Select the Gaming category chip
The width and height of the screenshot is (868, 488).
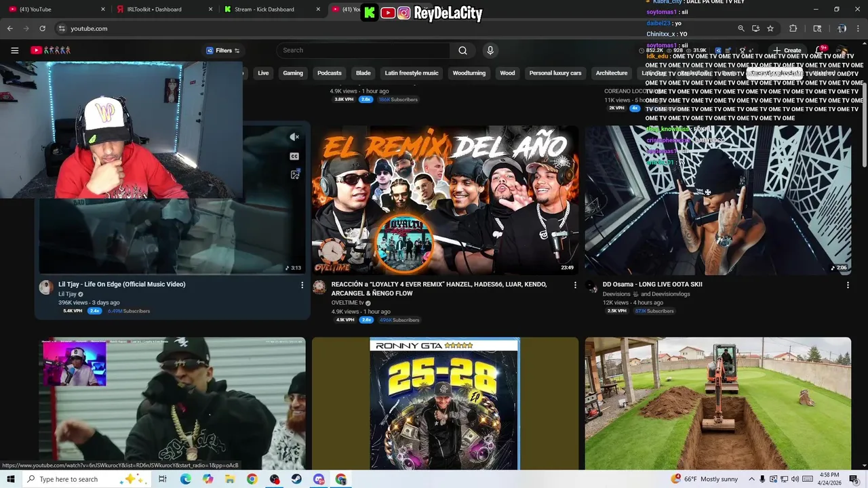pyautogui.click(x=293, y=73)
